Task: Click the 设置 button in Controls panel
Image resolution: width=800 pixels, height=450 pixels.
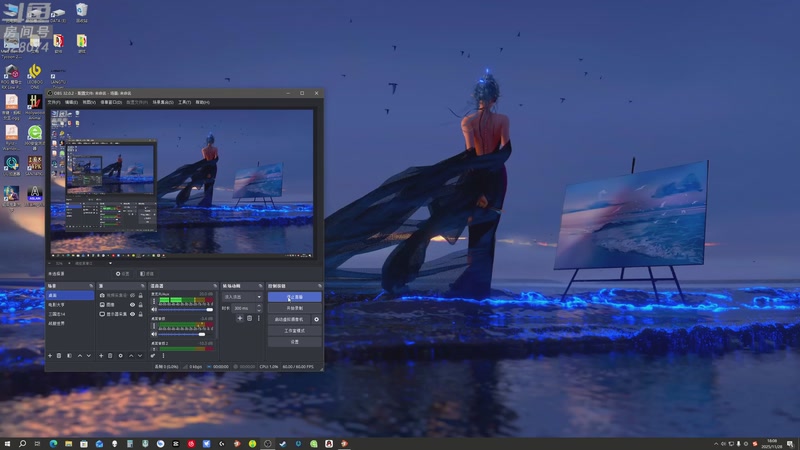Action: click(x=294, y=342)
